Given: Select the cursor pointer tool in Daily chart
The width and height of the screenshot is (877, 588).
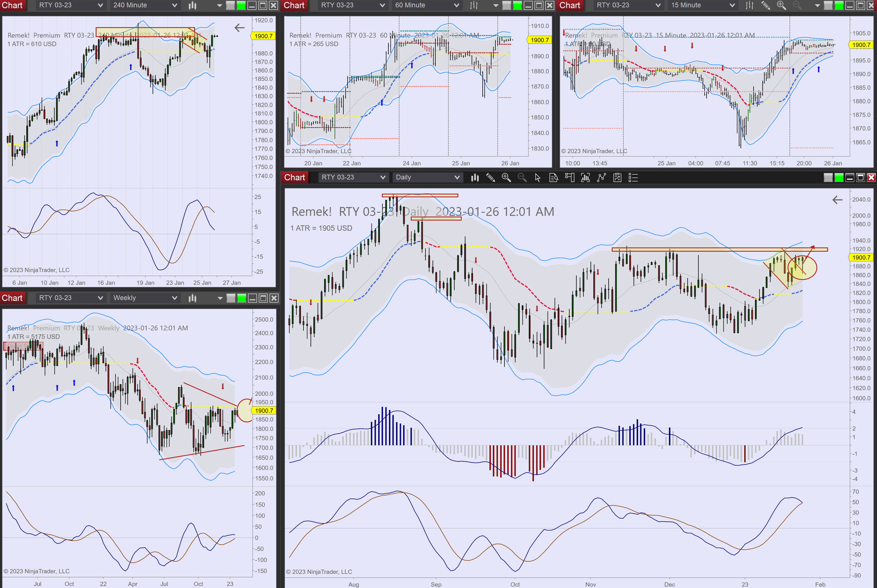Looking at the screenshot, I should (x=538, y=178).
